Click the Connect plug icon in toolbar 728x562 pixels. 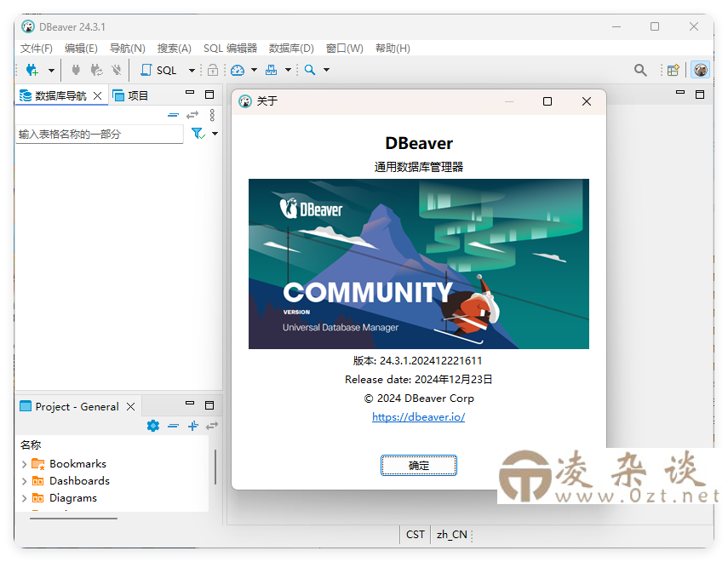point(76,70)
